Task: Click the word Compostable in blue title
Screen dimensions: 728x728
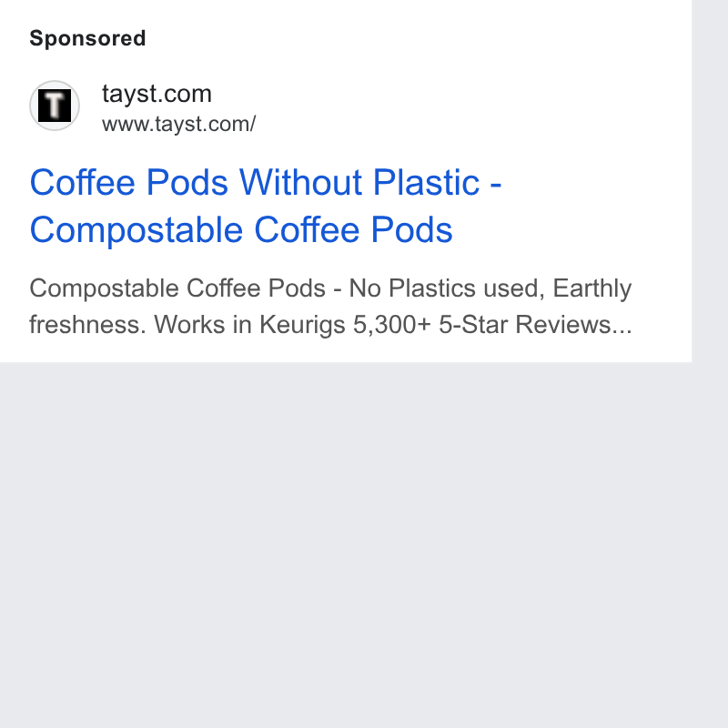Action: [136, 230]
